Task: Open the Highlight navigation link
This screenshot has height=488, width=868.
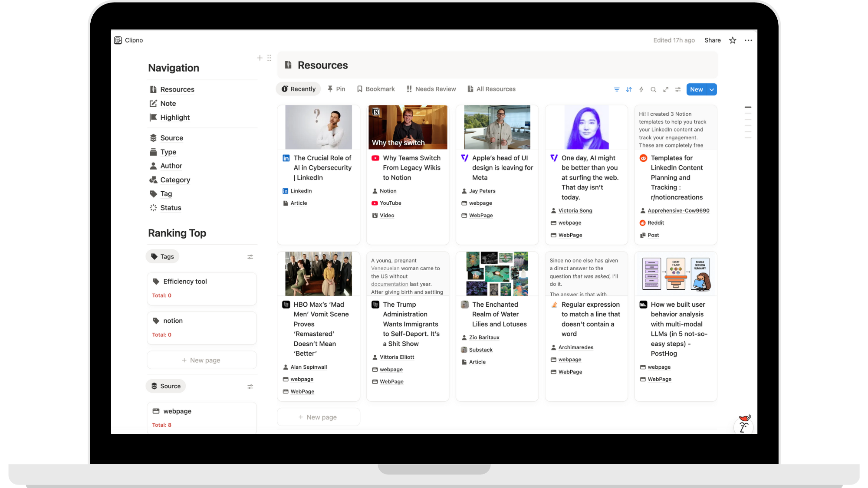Action: (174, 118)
